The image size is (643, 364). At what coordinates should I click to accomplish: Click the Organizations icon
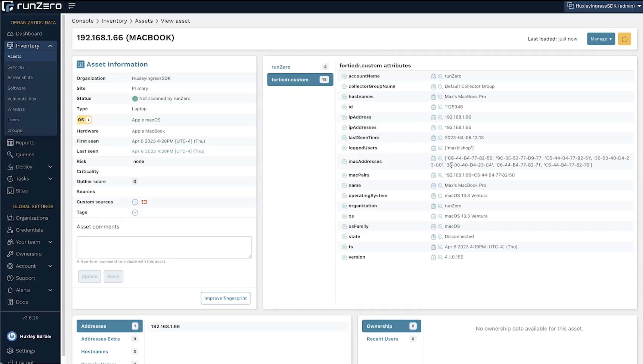tap(10, 218)
